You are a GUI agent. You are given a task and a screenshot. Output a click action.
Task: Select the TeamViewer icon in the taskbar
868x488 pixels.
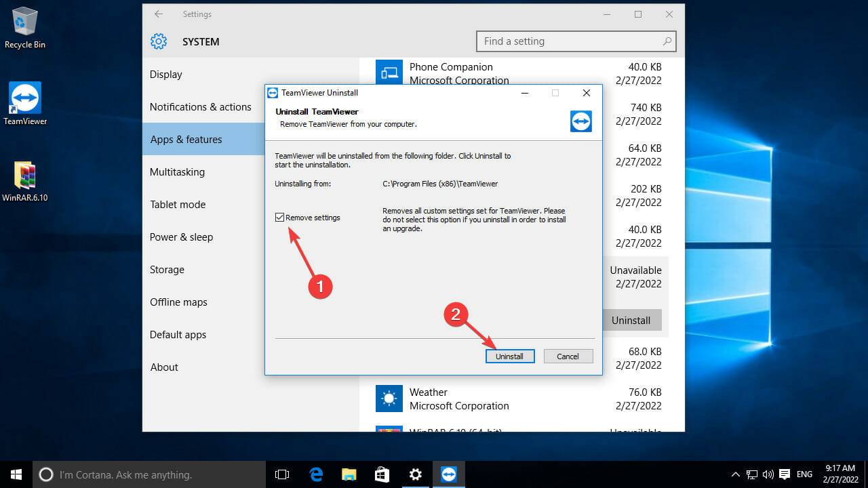(448, 474)
